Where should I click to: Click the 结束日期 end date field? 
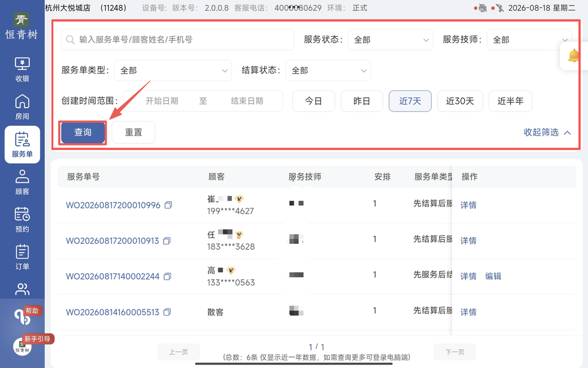[x=247, y=101]
